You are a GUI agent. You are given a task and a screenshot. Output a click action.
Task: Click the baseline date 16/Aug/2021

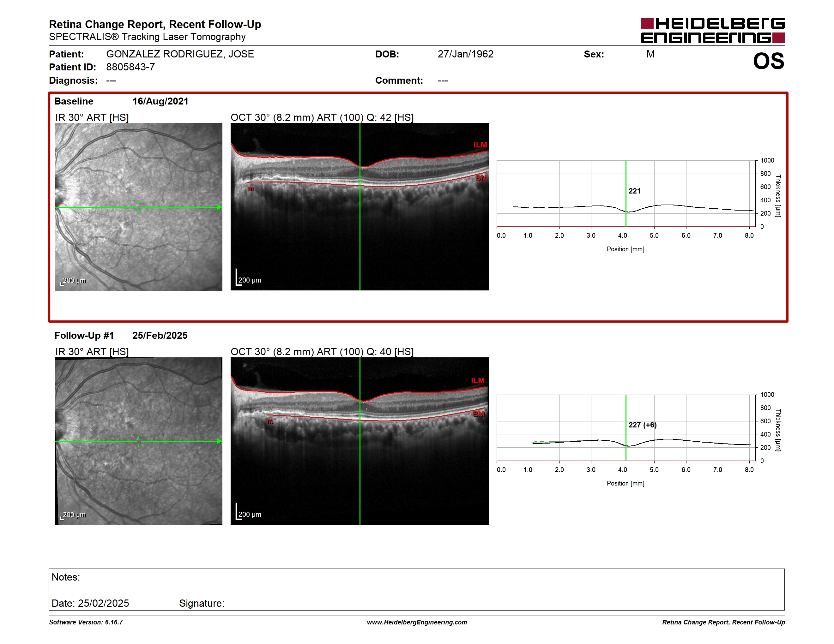[x=160, y=101]
